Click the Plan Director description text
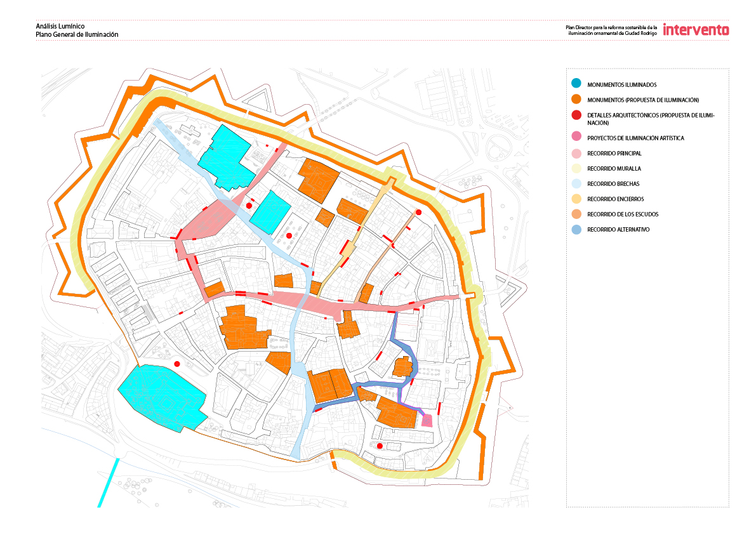The height and width of the screenshot is (535, 756). click(x=610, y=30)
